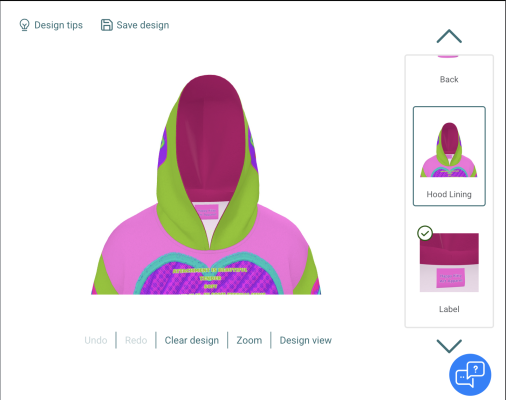Switch to Design view
Image resolution: width=506 pixels, height=400 pixels.
tap(306, 340)
